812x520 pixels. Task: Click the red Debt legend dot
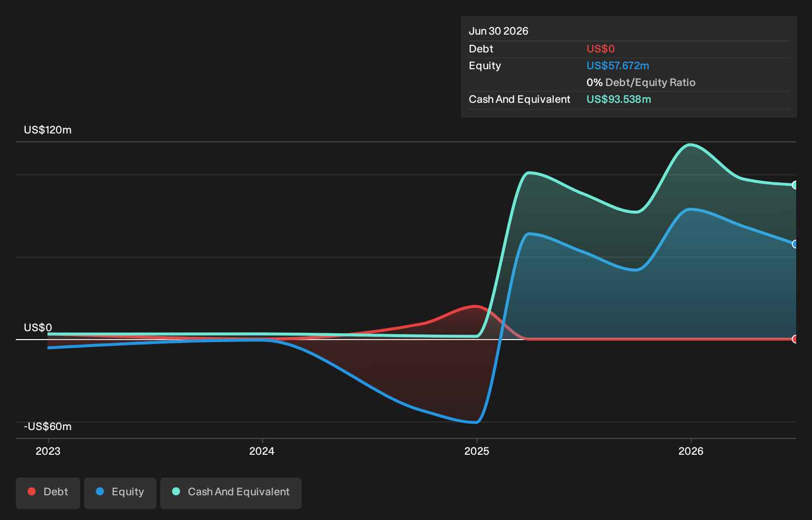click(32, 491)
